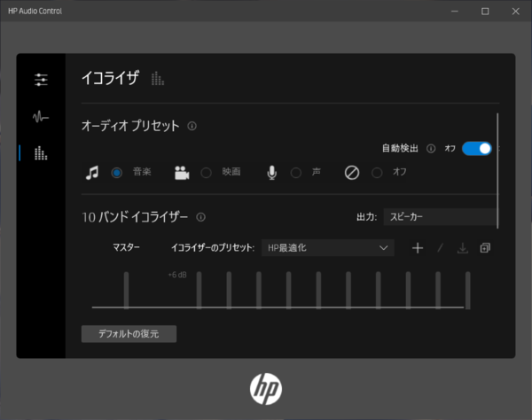532x420 pixels.
Task: Click the copy preset icon
Action: 485,248
